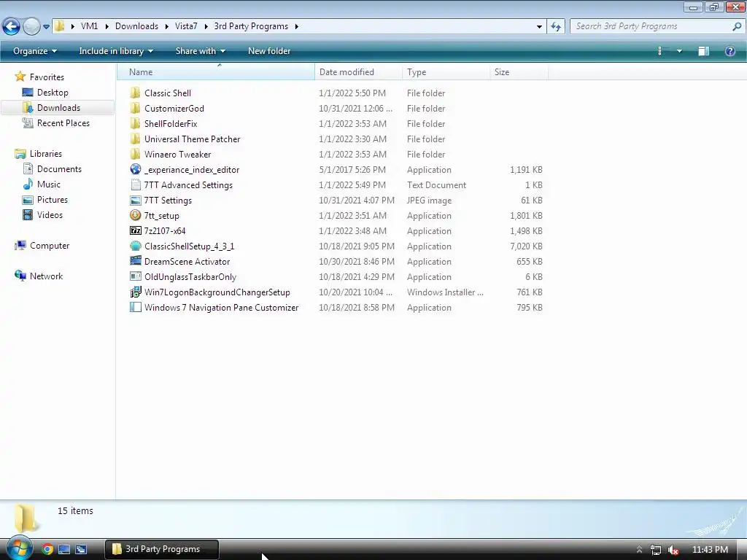The height and width of the screenshot is (560, 747).
Task: Click the search magnifier icon
Action: [x=737, y=26]
